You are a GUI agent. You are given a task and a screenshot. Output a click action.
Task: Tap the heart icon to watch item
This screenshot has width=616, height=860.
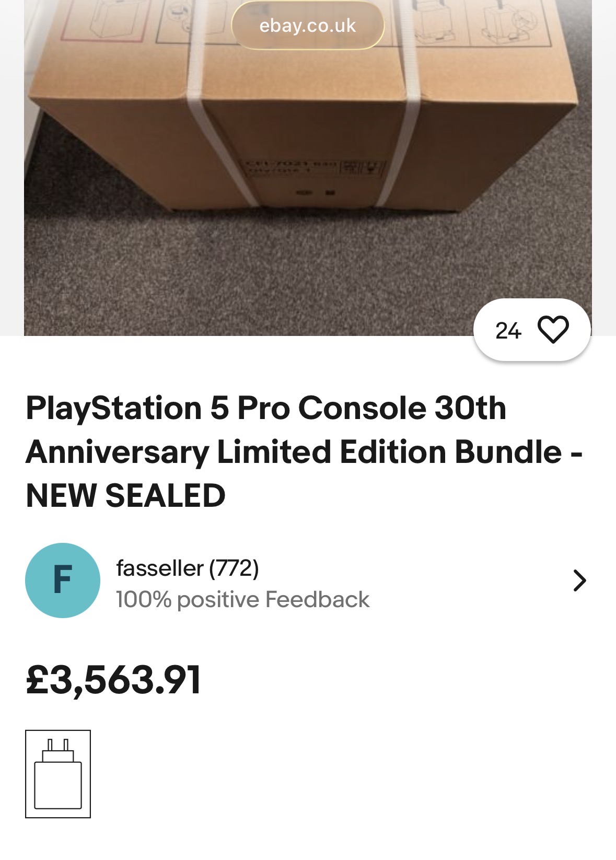pos(553,330)
